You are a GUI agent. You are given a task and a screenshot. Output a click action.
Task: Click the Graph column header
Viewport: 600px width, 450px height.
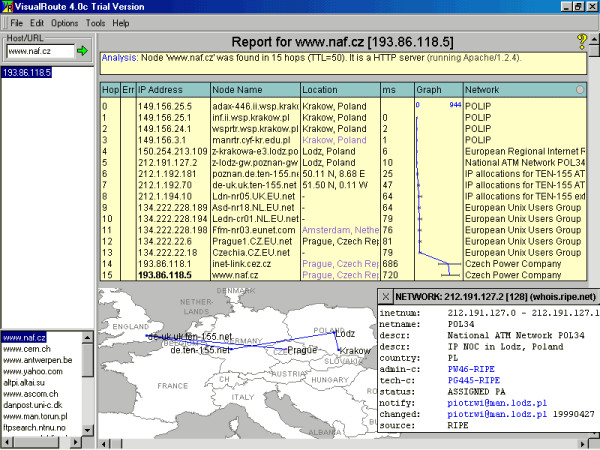[x=439, y=90]
